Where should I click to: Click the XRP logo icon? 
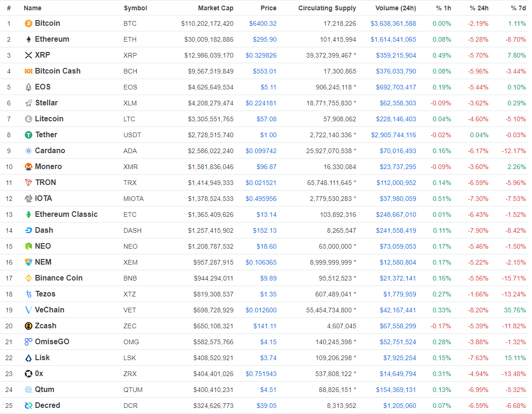click(29, 55)
